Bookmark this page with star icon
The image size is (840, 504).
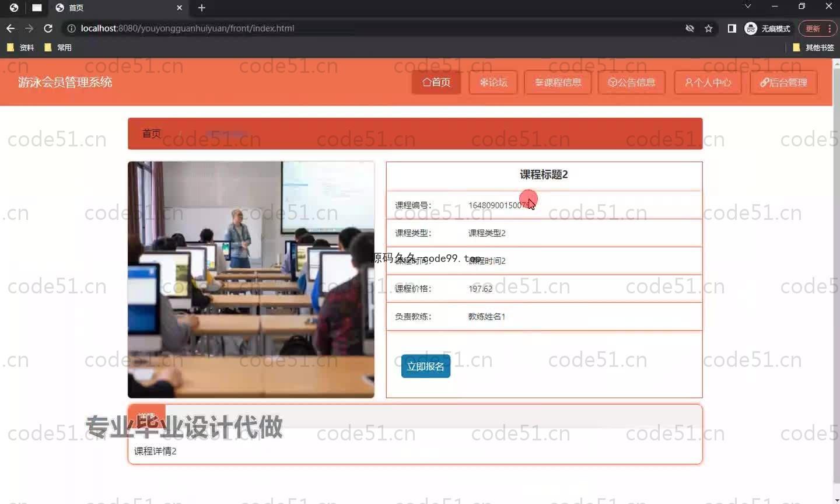coord(709,28)
